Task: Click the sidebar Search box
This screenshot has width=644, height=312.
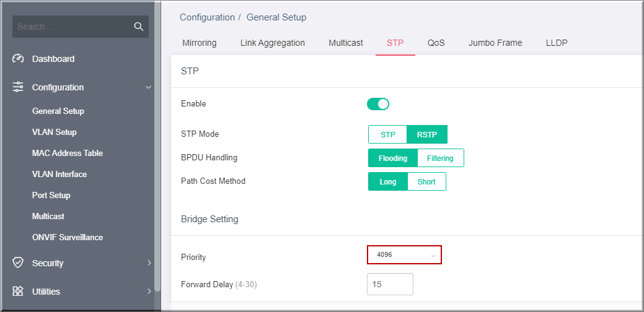Action: tap(81, 27)
